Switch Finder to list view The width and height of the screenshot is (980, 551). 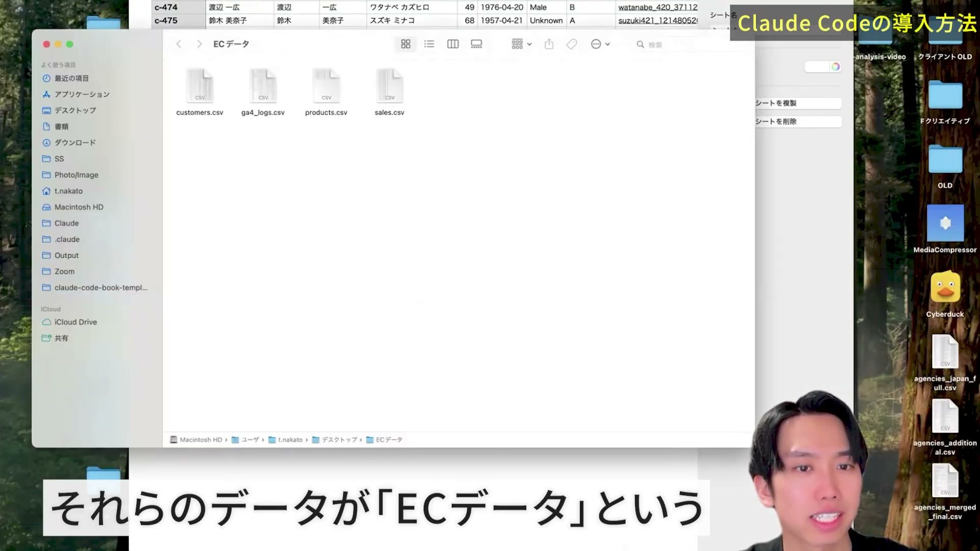tap(429, 44)
